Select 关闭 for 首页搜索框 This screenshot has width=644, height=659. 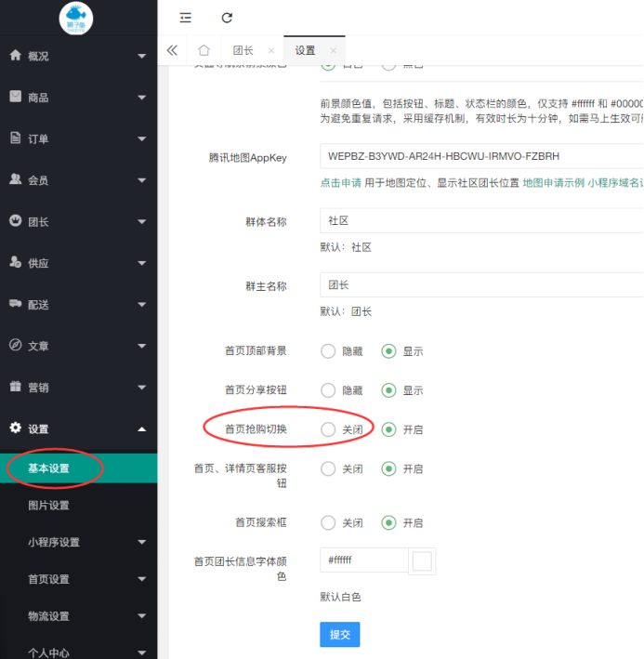click(x=328, y=522)
